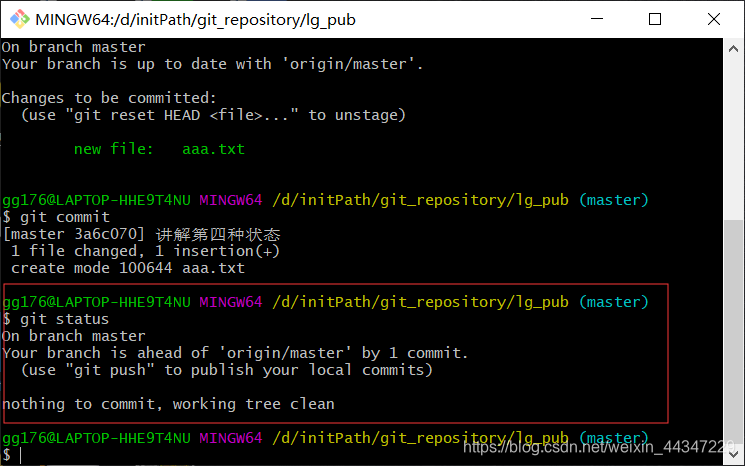745x466 pixels.
Task: Minimize the MINGW64 terminal window
Action: coord(597,19)
